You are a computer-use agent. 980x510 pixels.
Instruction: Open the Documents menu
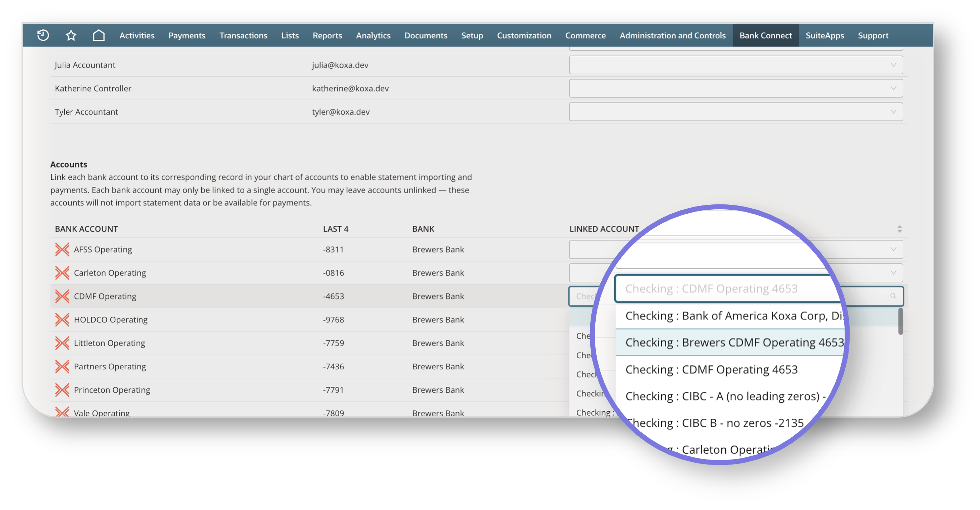click(x=426, y=35)
